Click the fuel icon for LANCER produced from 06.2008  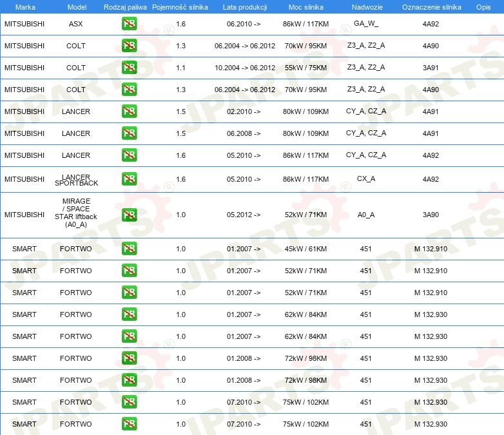coord(129,133)
